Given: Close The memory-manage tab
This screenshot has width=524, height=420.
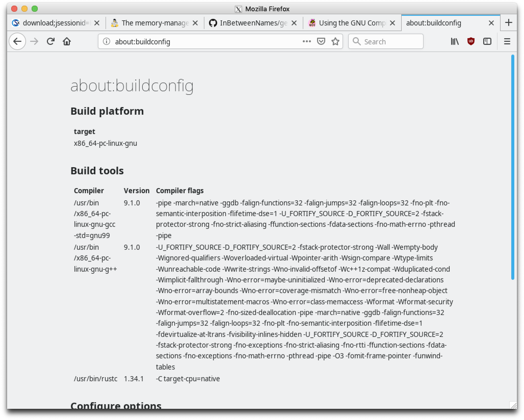Looking at the screenshot, I should (195, 23).
